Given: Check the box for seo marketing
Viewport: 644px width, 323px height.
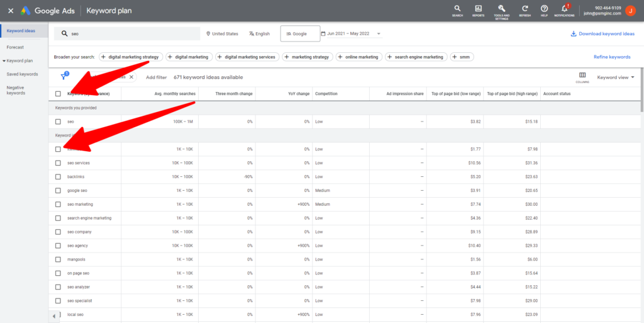Looking at the screenshot, I should pyautogui.click(x=58, y=204).
